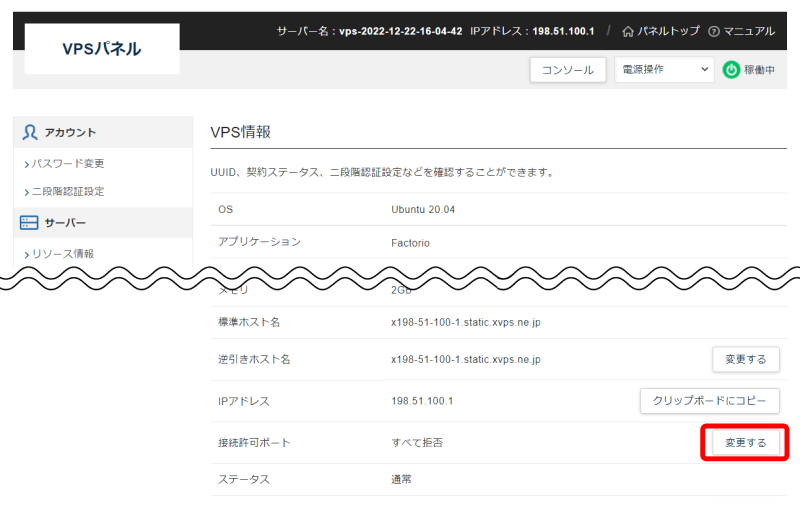Image resolution: width=800 pixels, height=508 pixels.
Task: Click the 標準ホスト名 value x198-51-100-1.static.xvps.ne.jp
Action: [x=466, y=322]
